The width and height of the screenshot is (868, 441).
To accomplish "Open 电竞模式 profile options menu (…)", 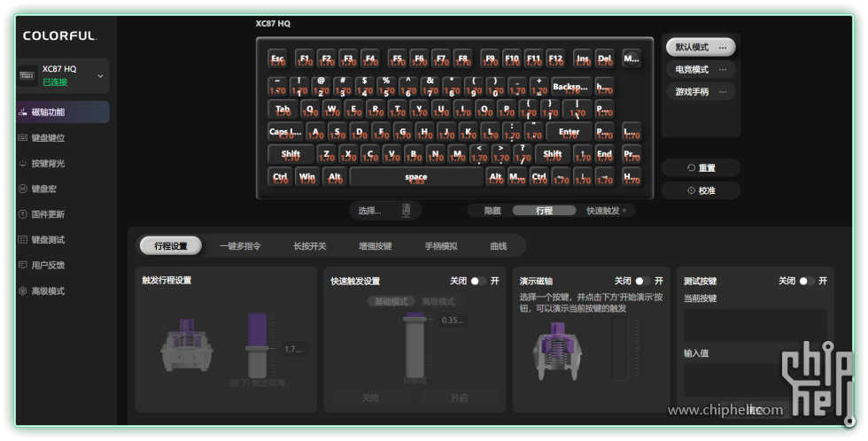I will pyautogui.click(x=723, y=70).
